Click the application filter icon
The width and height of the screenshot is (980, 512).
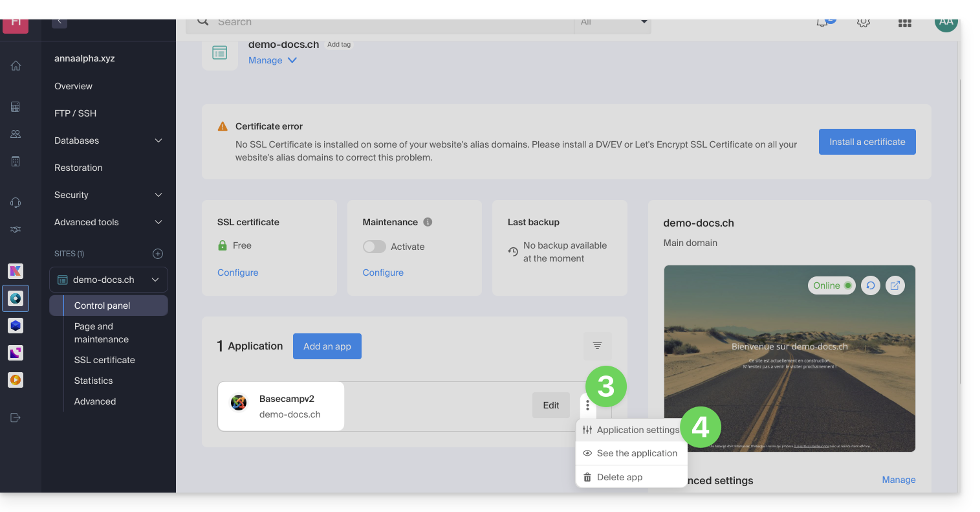[x=597, y=346]
